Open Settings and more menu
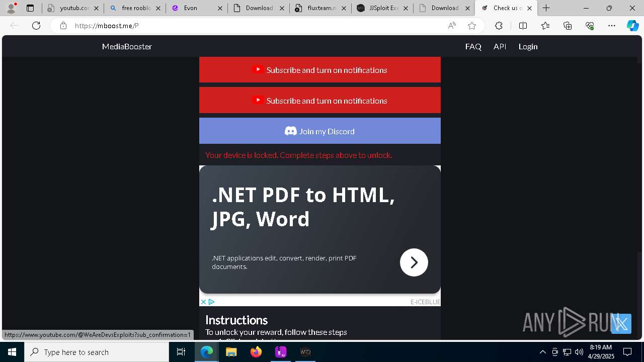 point(612,26)
